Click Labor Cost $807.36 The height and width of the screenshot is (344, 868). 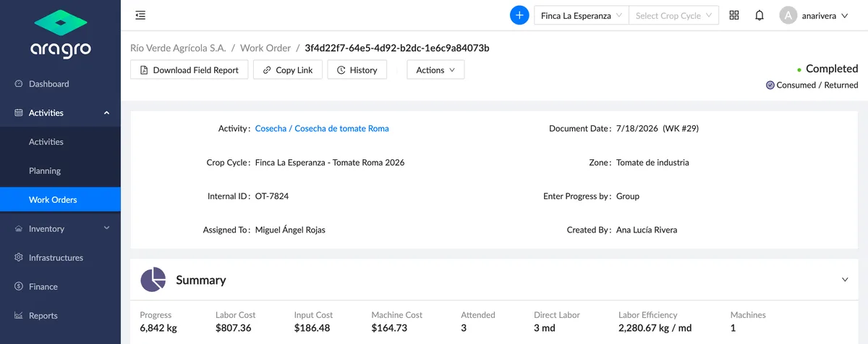234,328
